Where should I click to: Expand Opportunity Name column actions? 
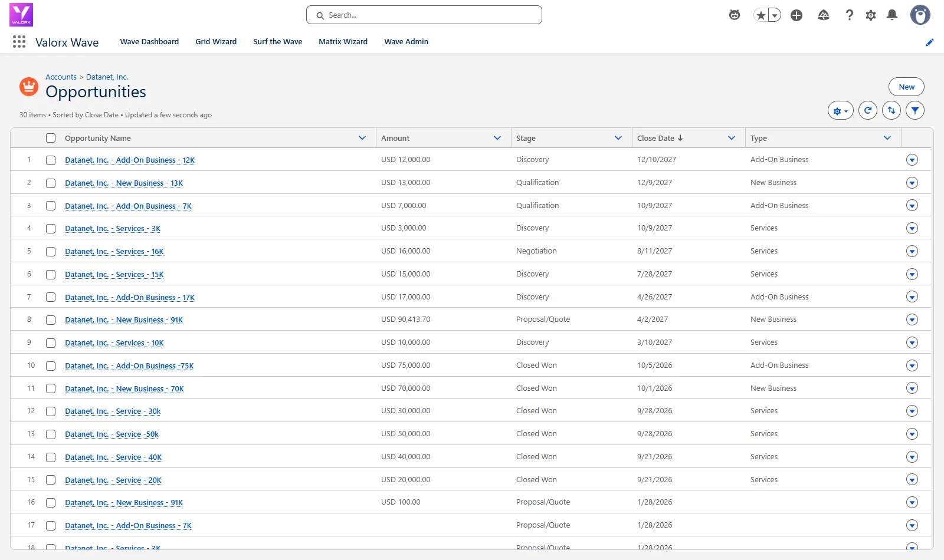click(x=362, y=138)
